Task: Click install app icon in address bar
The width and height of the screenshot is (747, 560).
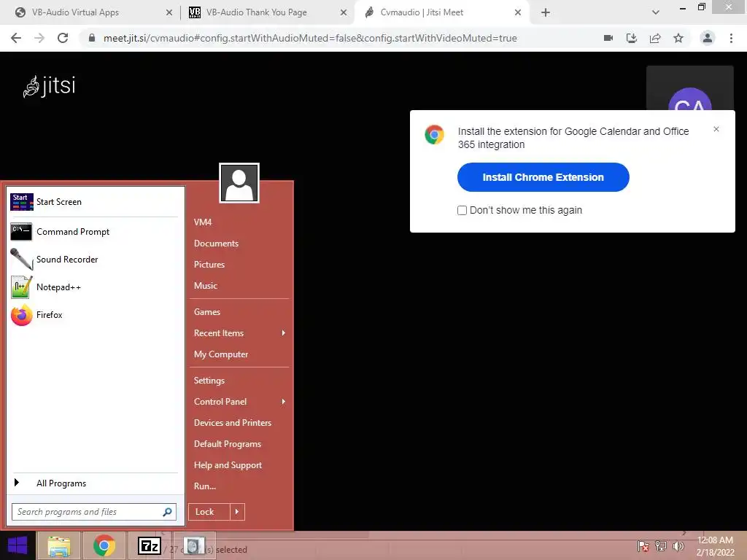Action: 632,38
